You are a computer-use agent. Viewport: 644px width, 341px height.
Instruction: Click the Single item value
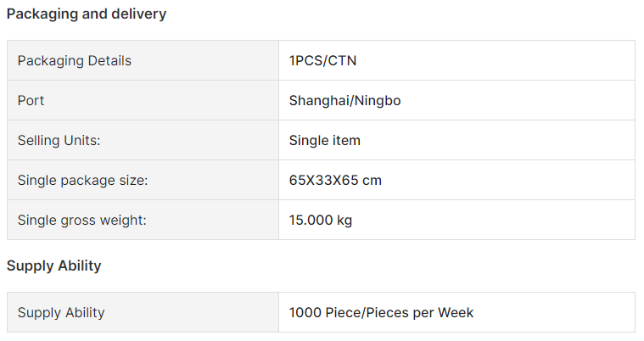[324, 141]
